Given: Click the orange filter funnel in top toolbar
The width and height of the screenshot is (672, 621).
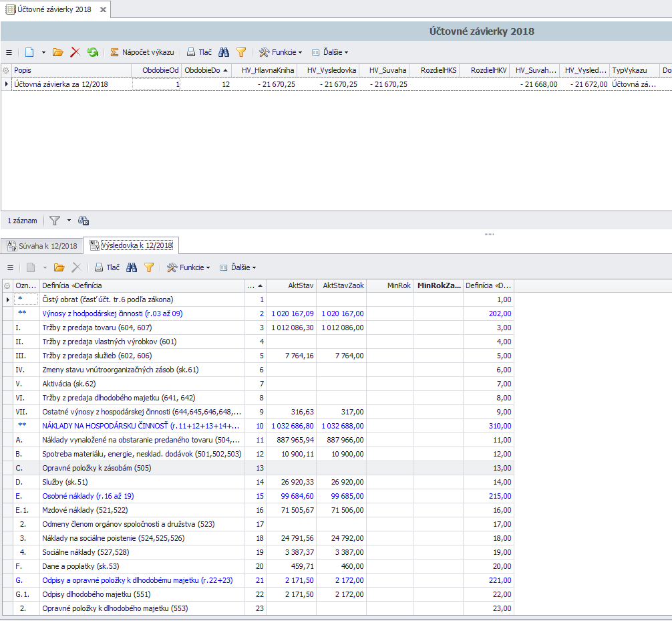Looking at the screenshot, I should point(241,52).
